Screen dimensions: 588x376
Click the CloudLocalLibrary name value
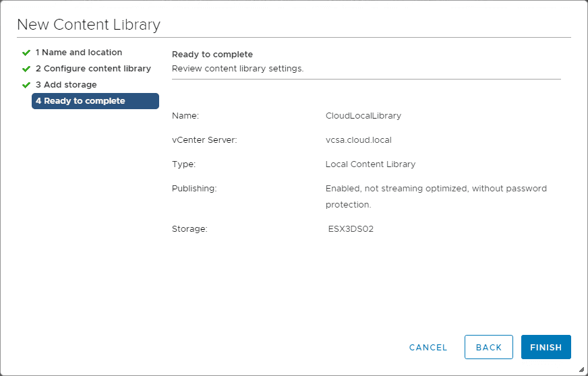pos(363,116)
